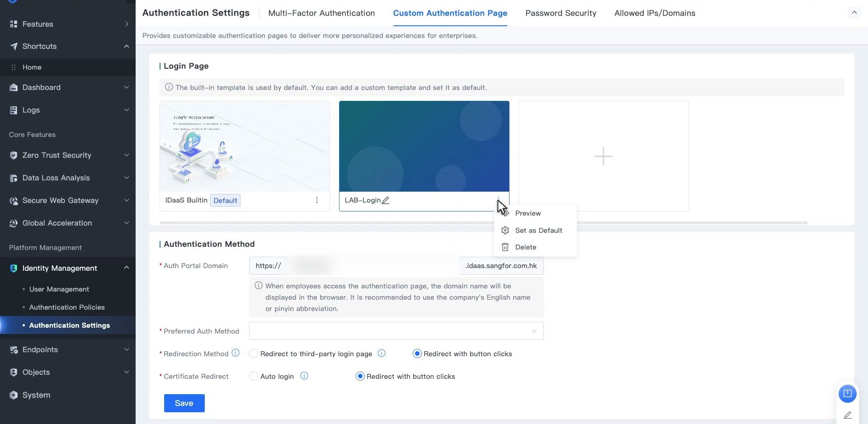
Task: Switch to Password Security tab
Action: 561,13
